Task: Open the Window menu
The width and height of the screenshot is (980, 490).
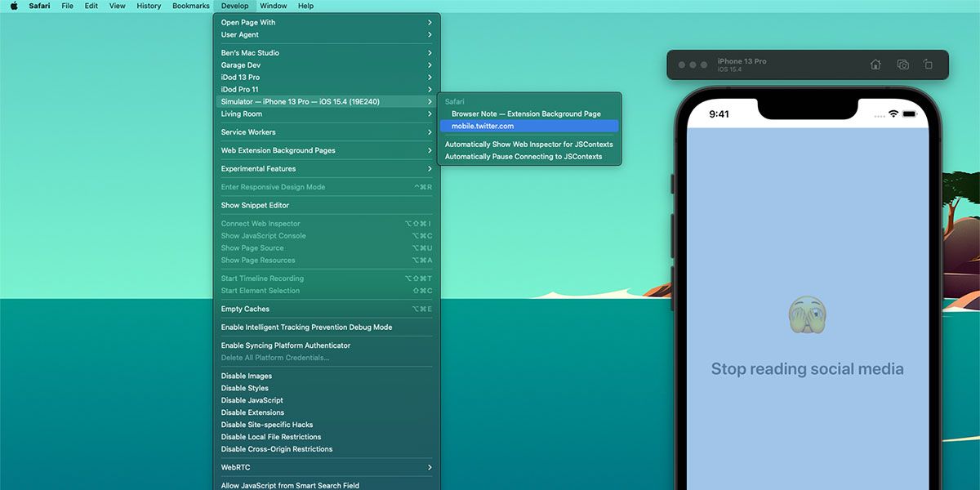Action: pos(274,6)
